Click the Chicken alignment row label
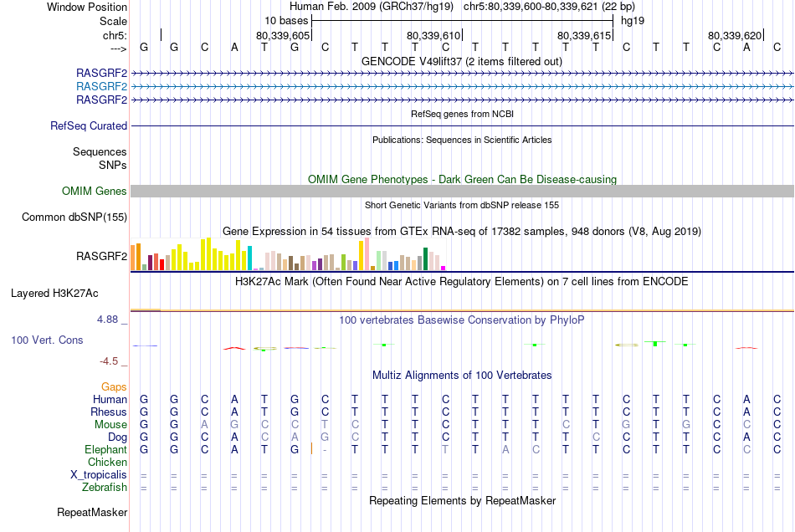795x532 pixels. (x=107, y=462)
